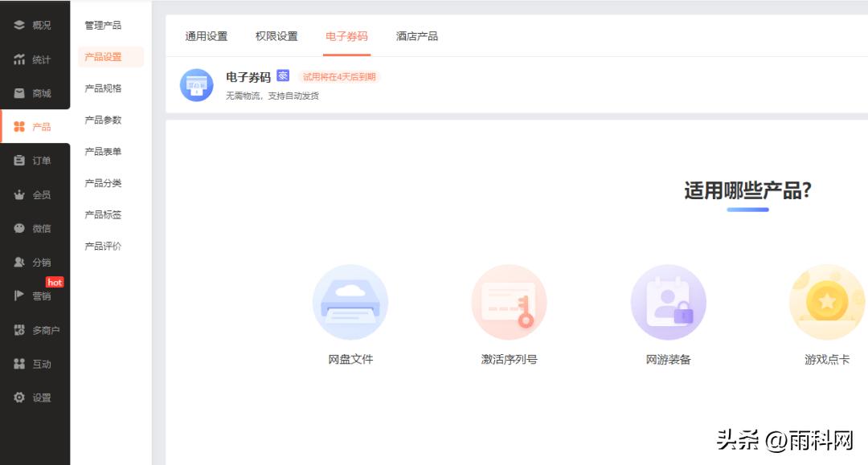Switch to the 酒店产品 tab
This screenshot has height=465, width=868.
(x=417, y=36)
